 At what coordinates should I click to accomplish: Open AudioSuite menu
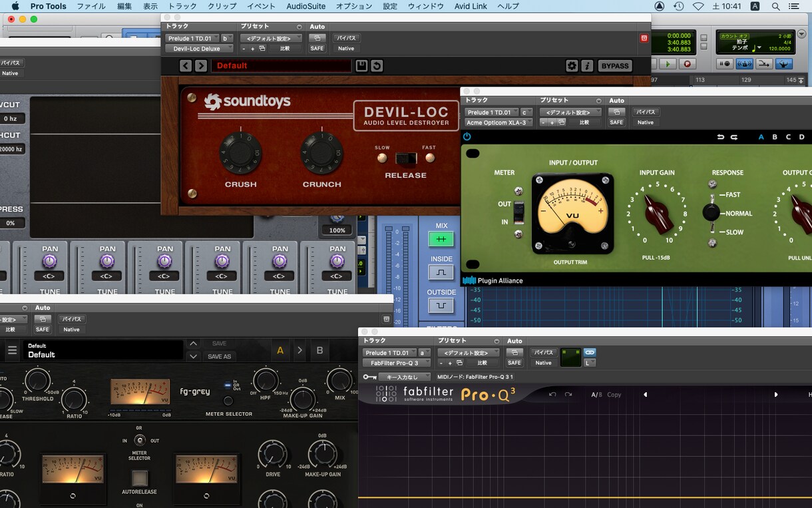tap(306, 6)
